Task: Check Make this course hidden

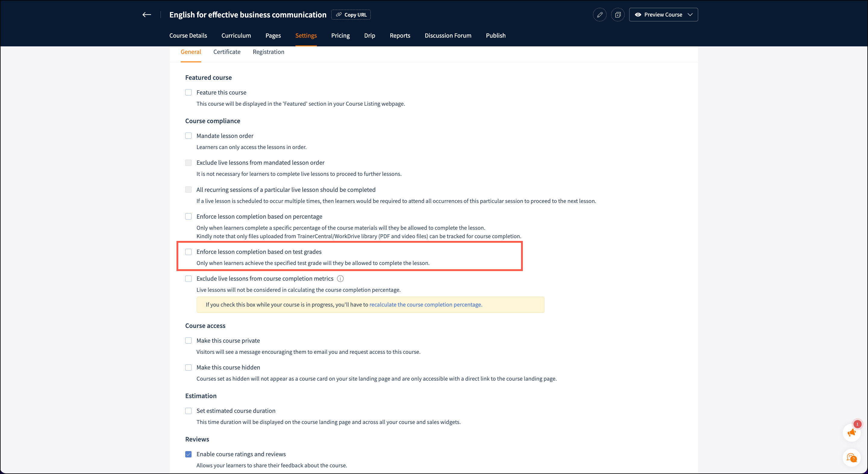Action: 188,367
